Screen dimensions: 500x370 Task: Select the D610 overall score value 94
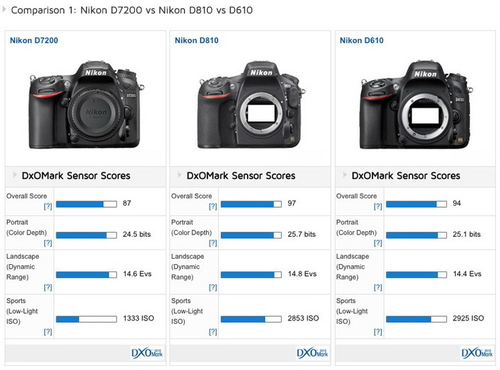tap(457, 203)
